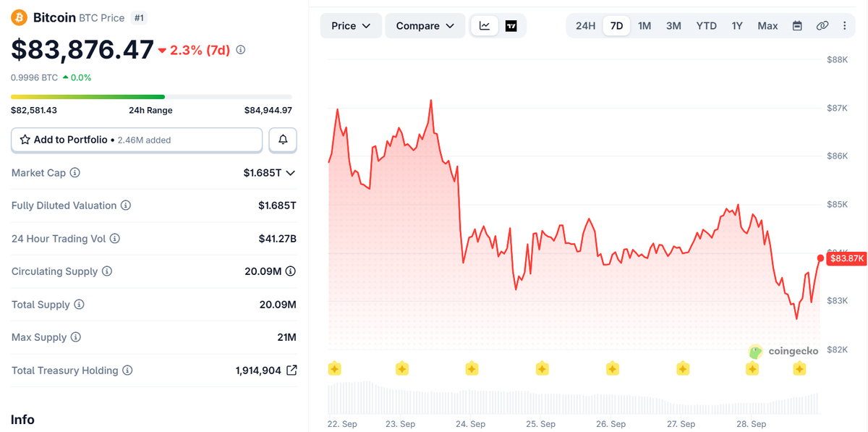Expand the Market Cap chevron
The height and width of the screenshot is (432, 868).
point(291,173)
